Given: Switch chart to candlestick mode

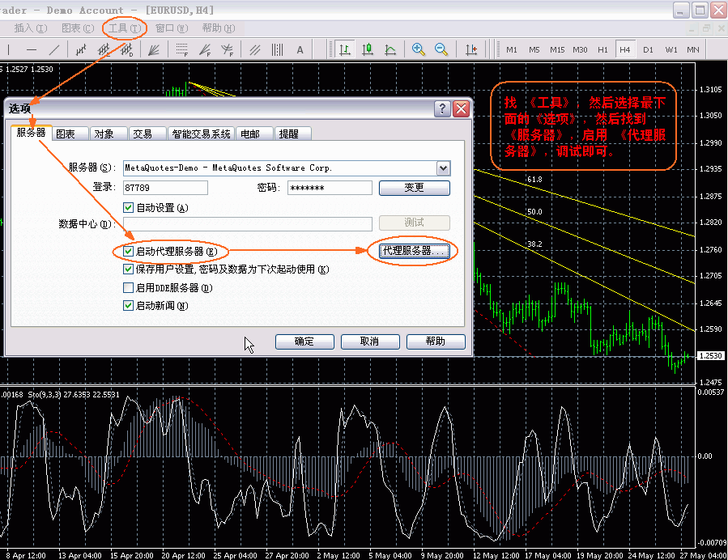Looking at the screenshot, I should pyautogui.click(x=368, y=49).
